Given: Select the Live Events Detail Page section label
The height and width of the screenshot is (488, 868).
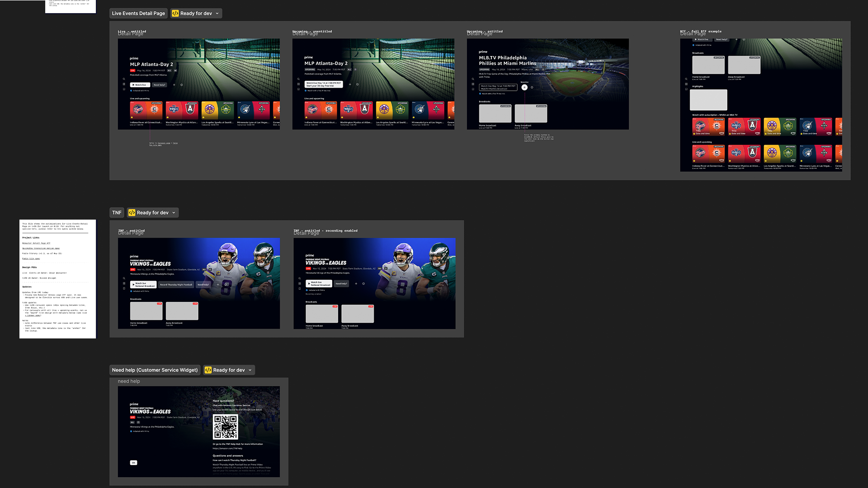Looking at the screenshot, I should click(138, 14).
